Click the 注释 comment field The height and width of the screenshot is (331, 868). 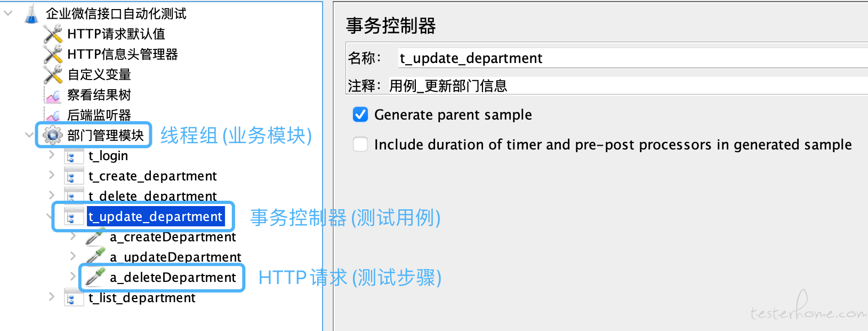628,85
